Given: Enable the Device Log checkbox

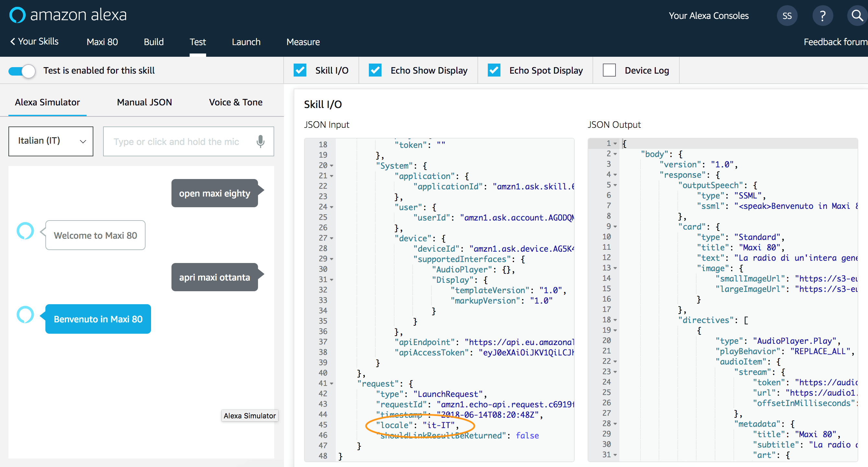Looking at the screenshot, I should click(609, 70).
